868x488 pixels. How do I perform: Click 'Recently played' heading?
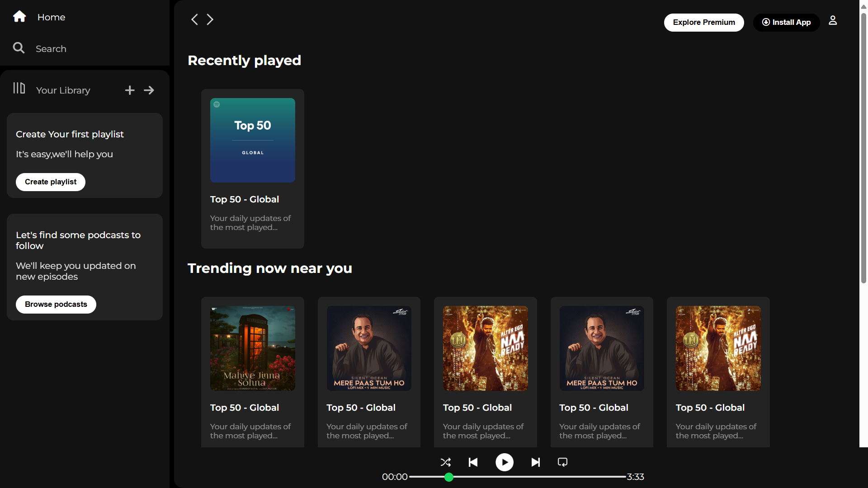(245, 61)
